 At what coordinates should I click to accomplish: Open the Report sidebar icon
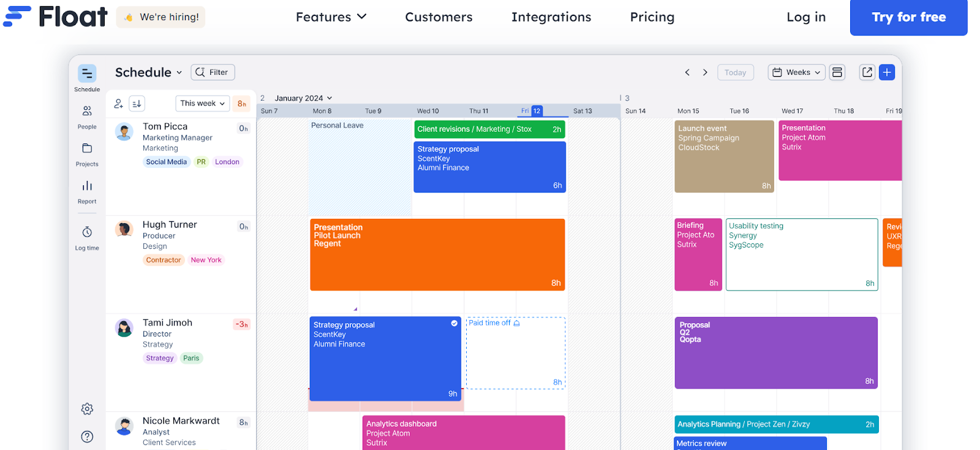pyautogui.click(x=87, y=186)
